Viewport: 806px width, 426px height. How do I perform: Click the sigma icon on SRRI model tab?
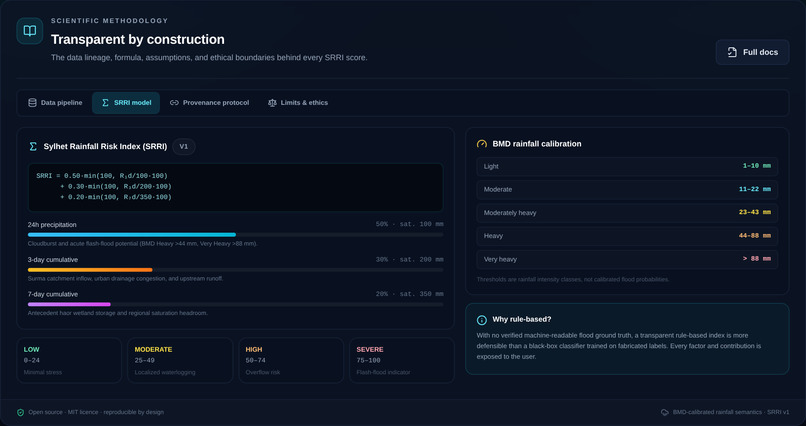click(x=105, y=103)
